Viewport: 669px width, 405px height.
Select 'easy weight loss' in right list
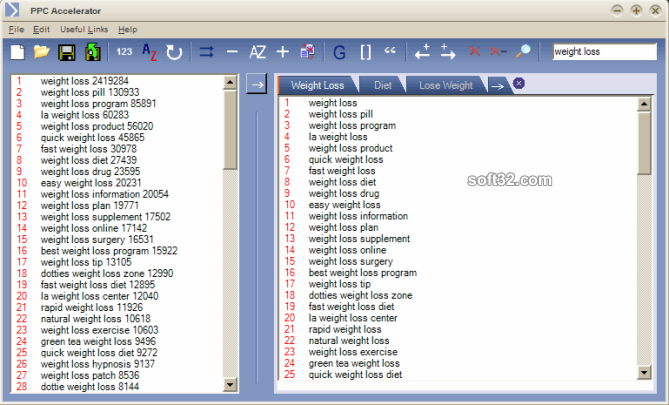pos(345,205)
